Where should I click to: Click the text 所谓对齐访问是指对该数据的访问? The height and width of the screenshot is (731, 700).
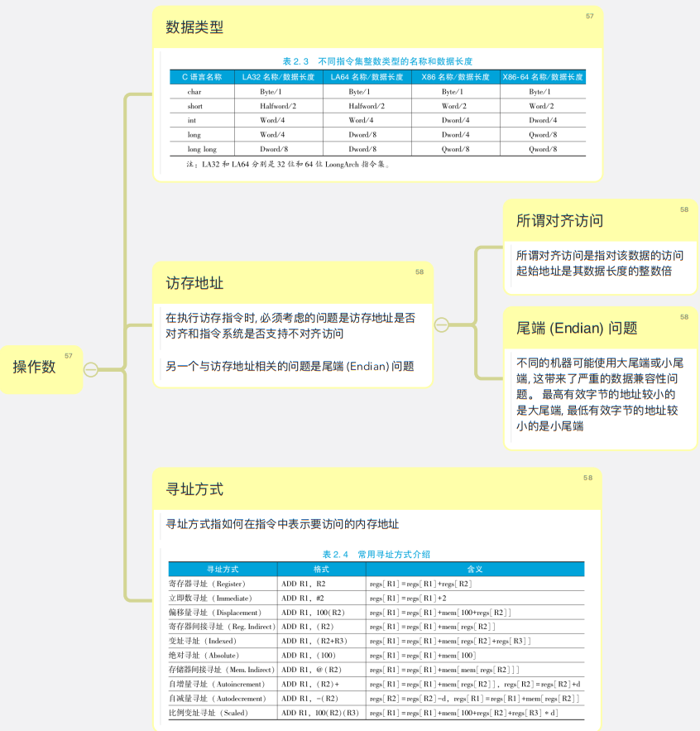[600, 263]
